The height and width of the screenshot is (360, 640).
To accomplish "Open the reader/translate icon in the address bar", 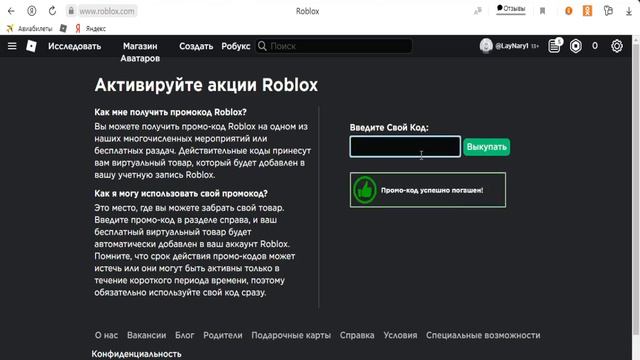I will point(478,11).
